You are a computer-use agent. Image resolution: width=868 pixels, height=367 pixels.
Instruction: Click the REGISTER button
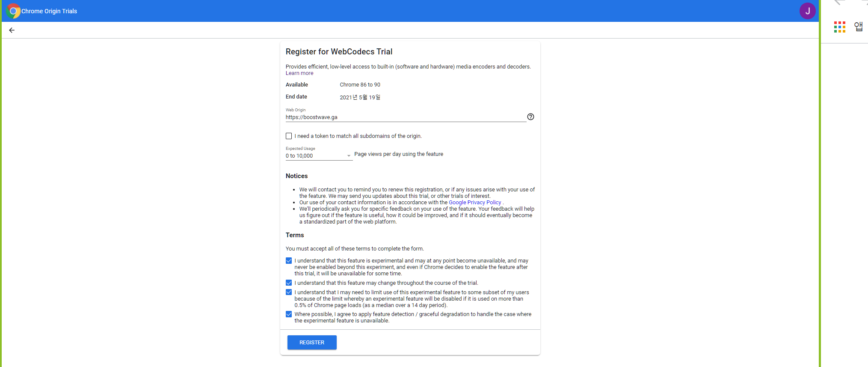(x=312, y=343)
